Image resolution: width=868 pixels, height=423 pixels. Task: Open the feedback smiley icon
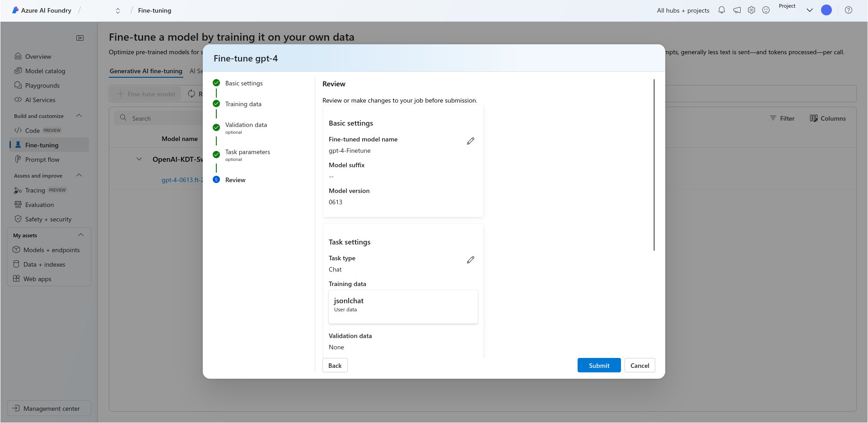766,10
